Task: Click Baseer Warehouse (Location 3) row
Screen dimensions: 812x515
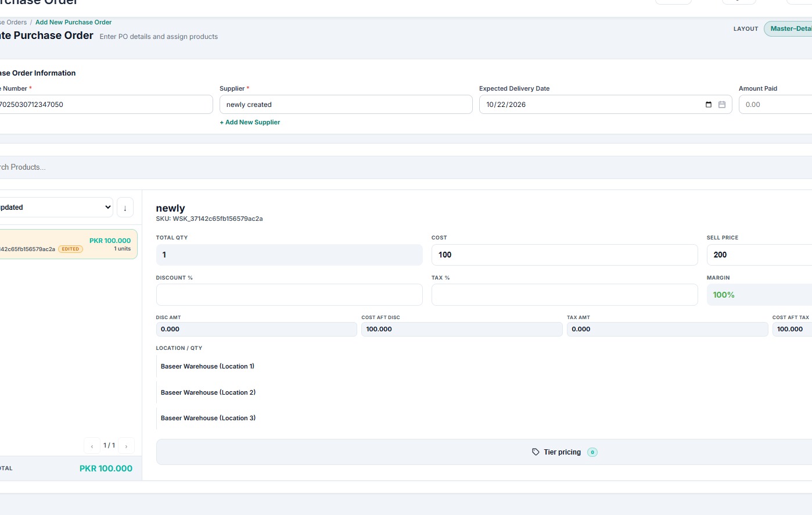Action: click(x=484, y=418)
